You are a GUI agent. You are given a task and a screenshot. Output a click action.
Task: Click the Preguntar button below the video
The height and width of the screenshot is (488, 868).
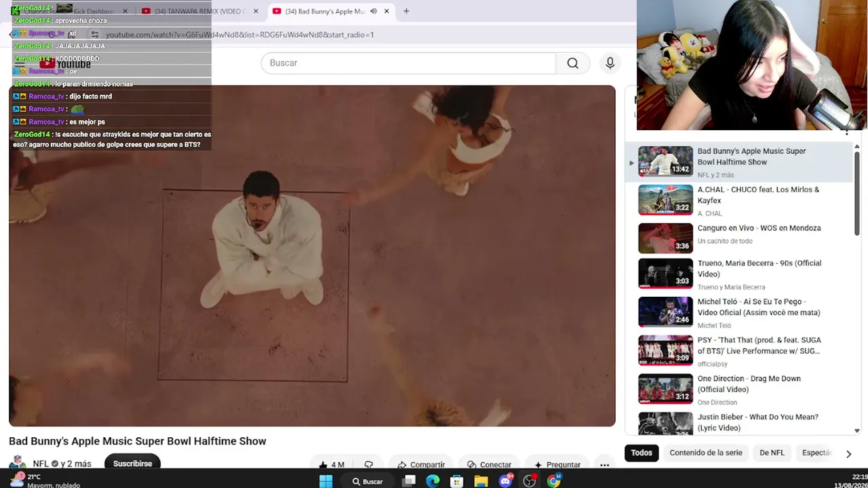click(557, 464)
